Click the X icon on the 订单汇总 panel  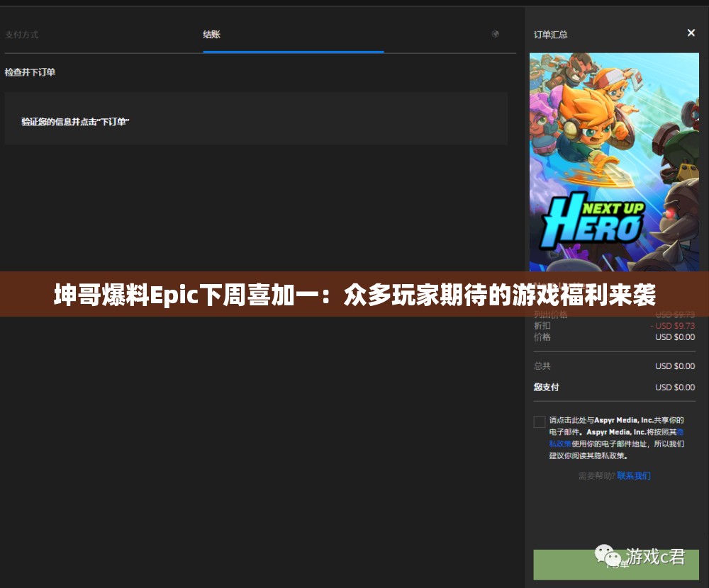691,33
